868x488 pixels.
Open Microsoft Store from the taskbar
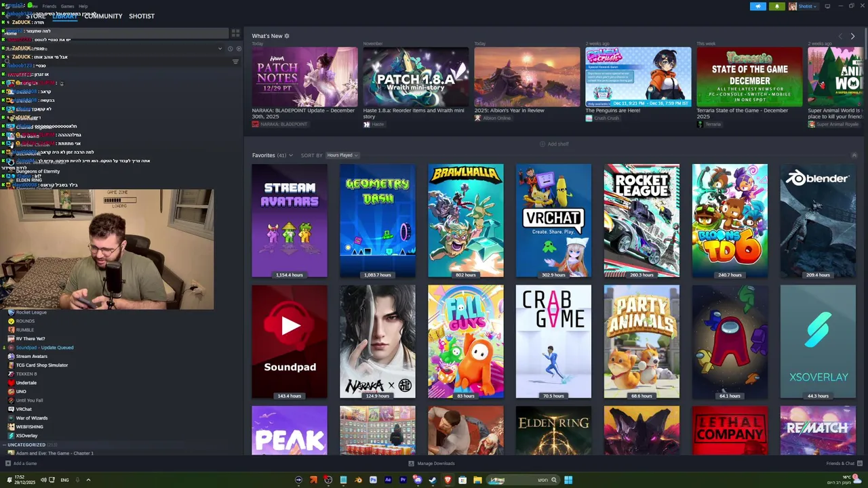(x=462, y=480)
